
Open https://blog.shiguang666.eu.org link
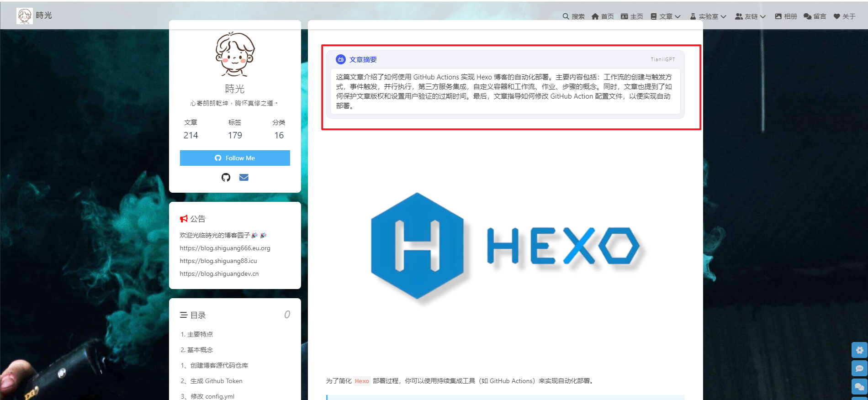tap(225, 248)
